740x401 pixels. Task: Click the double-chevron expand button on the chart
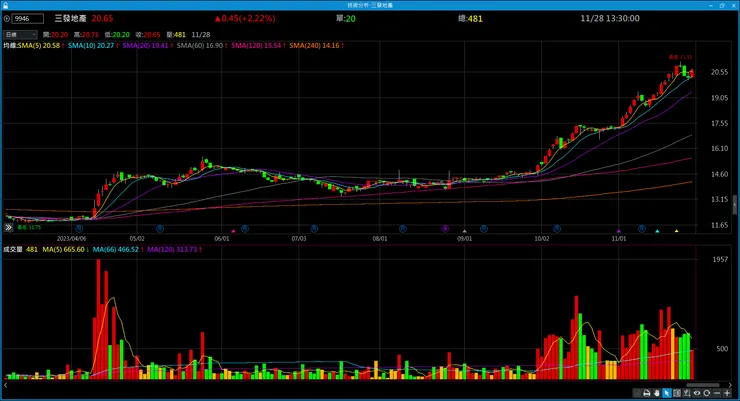(8, 227)
